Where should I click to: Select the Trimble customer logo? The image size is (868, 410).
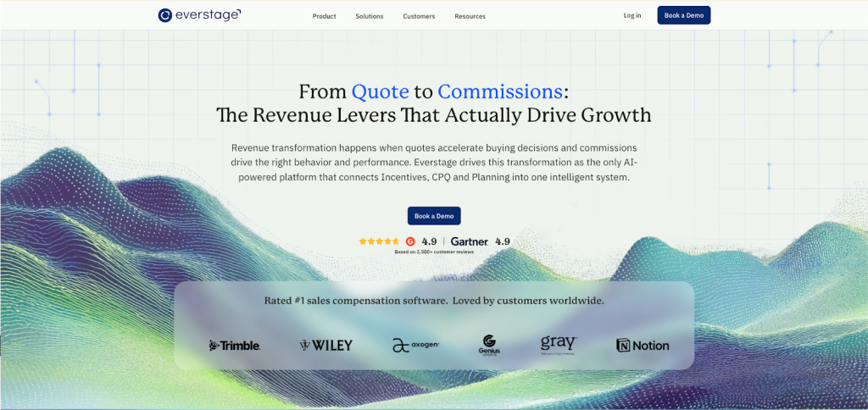pos(235,346)
